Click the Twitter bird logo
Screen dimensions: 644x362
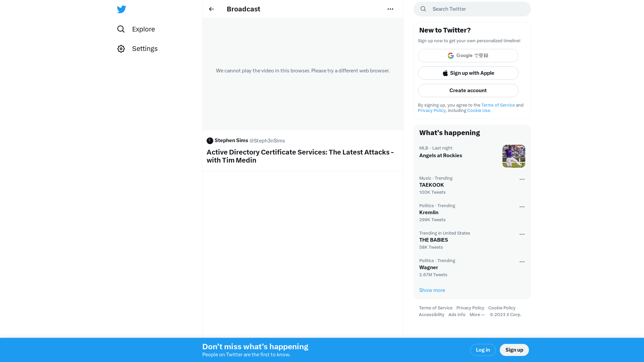[x=121, y=9]
